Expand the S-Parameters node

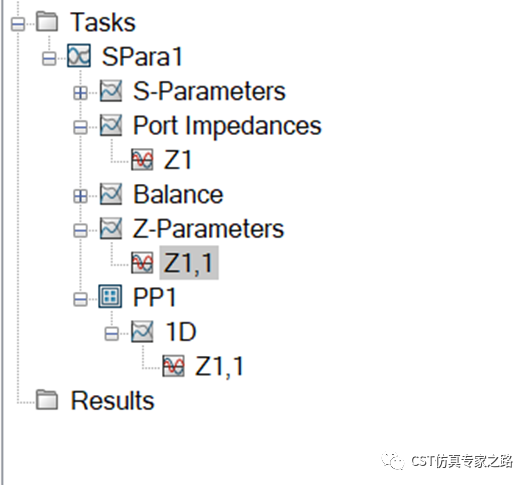(x=80, y=93)
